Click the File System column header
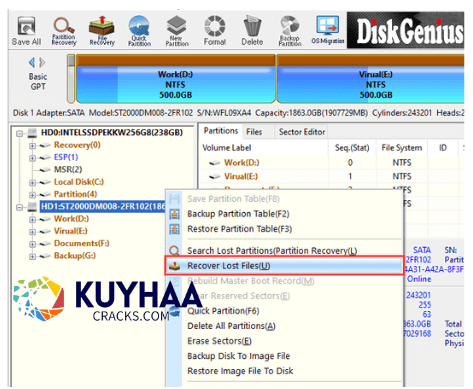 point(402,148)
